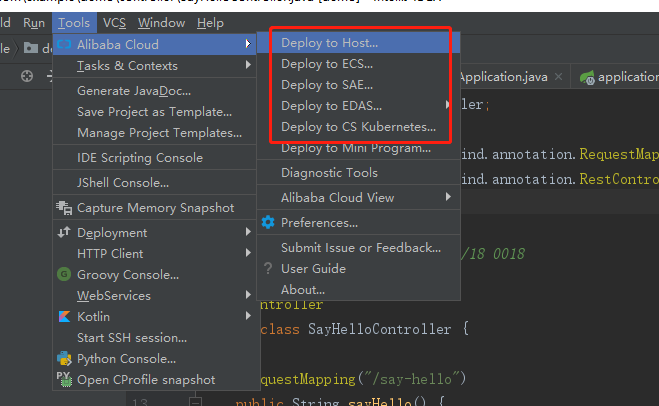Click the Deployment arrows icon

[x=64, y=232]
